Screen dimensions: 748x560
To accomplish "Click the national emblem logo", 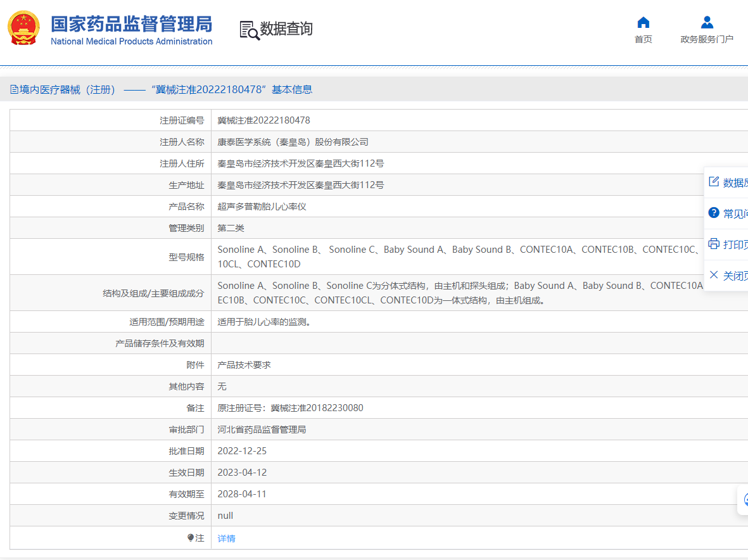I will coord(23,28).
